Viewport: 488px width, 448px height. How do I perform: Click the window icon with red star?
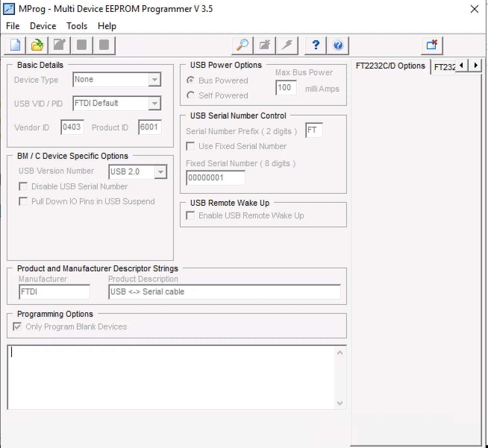pos(432,45)
